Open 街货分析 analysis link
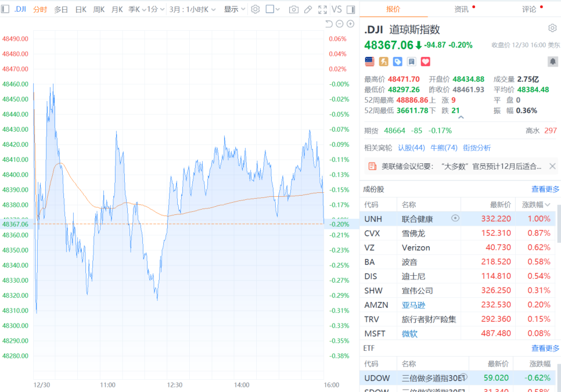The image size is (561, 392). (477, 148)
